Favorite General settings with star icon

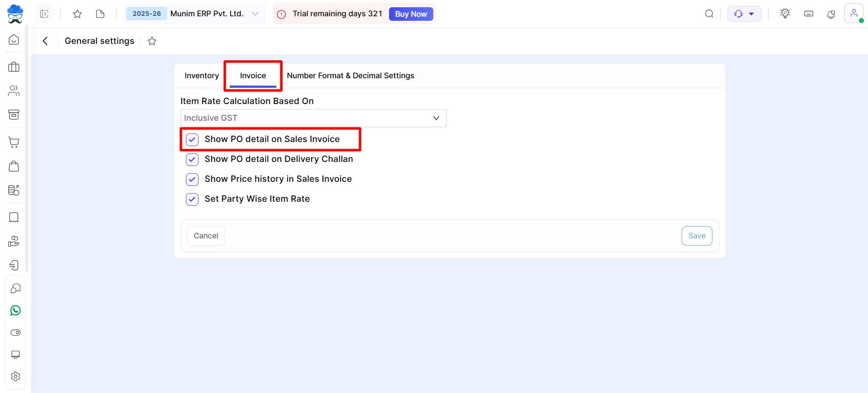click(x=152, y=41)
